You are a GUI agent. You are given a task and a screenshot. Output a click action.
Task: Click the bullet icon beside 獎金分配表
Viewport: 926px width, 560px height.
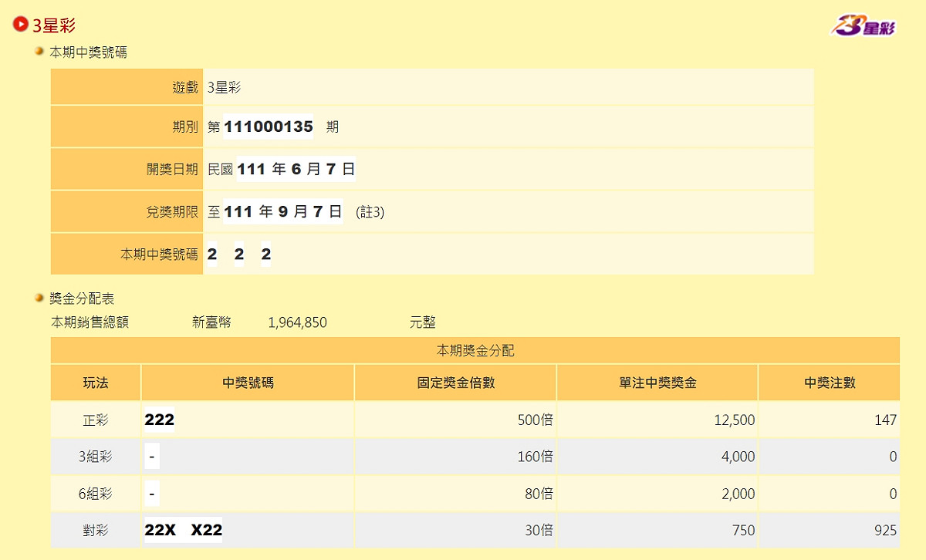(39, 298)
